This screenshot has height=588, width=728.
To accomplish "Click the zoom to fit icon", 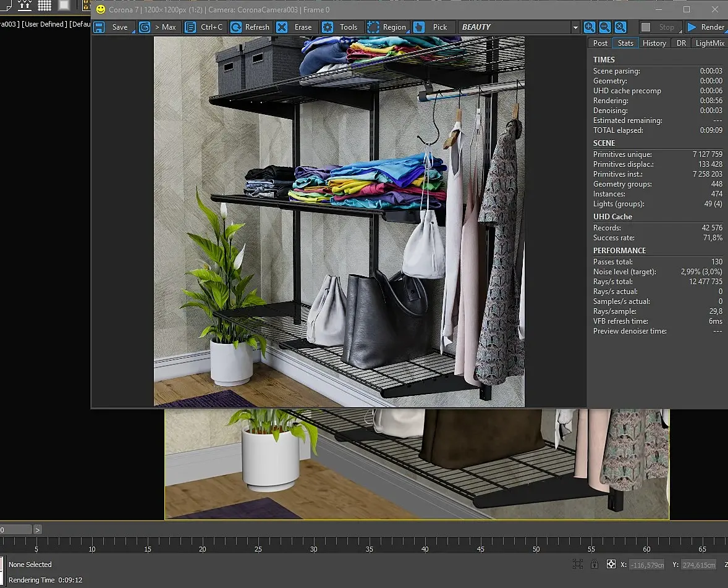I will coord(620,27).
